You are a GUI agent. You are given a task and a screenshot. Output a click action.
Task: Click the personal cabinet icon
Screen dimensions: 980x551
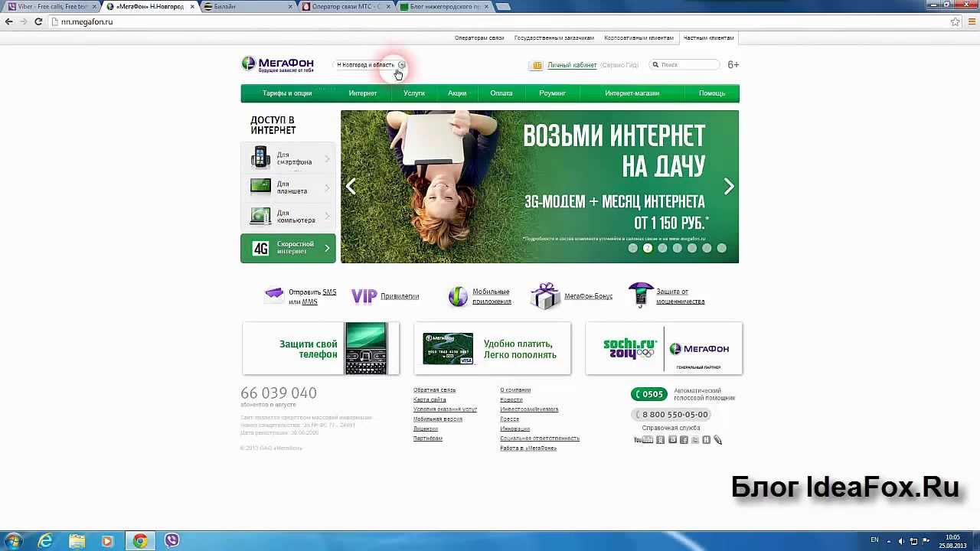click(537, 65)
